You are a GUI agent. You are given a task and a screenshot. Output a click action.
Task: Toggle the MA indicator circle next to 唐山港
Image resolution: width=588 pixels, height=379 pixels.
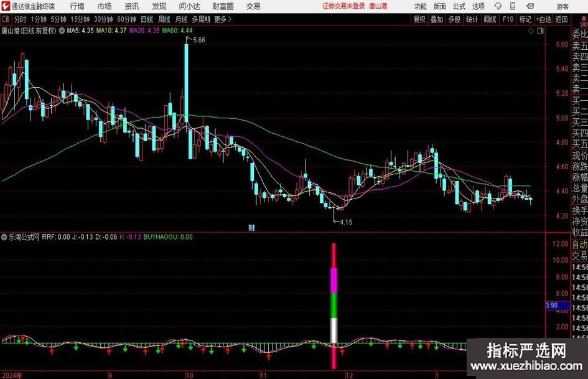point(62,30)
